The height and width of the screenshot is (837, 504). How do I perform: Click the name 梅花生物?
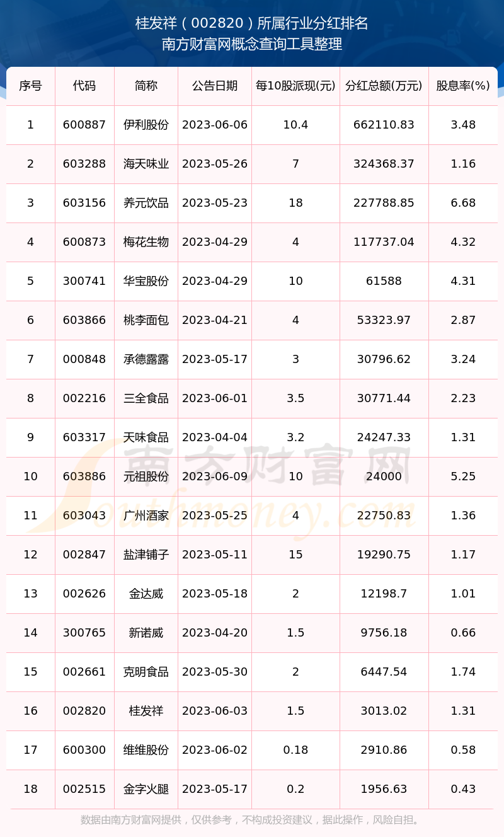(x=146, y=242)
